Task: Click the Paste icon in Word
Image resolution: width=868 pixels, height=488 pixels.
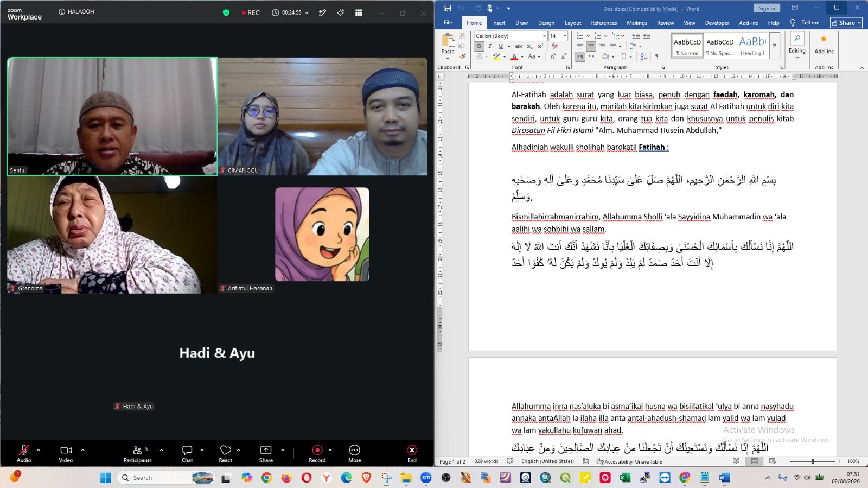Action: click(x=448, y=40)
